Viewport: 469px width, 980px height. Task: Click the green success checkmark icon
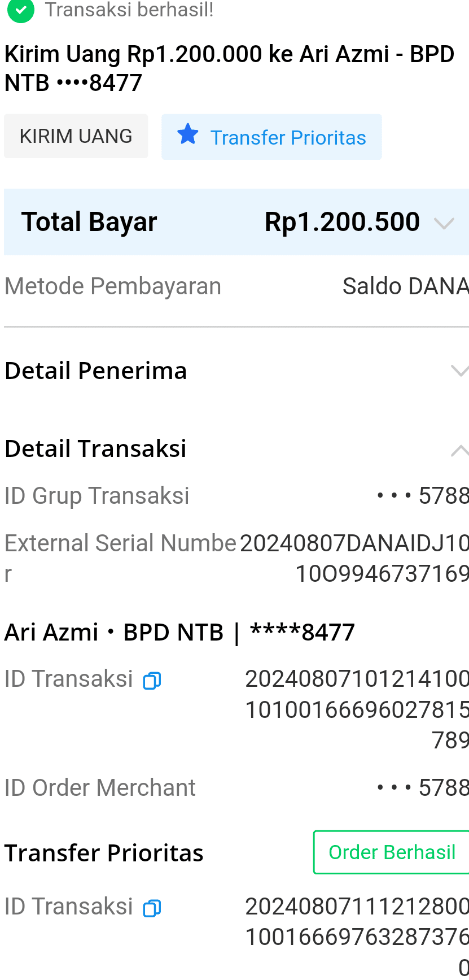21,10
